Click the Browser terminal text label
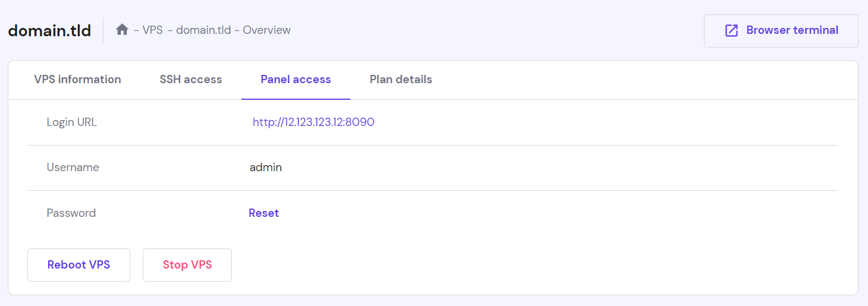Viewport: 868px width, 306px height. coord(792,30)
